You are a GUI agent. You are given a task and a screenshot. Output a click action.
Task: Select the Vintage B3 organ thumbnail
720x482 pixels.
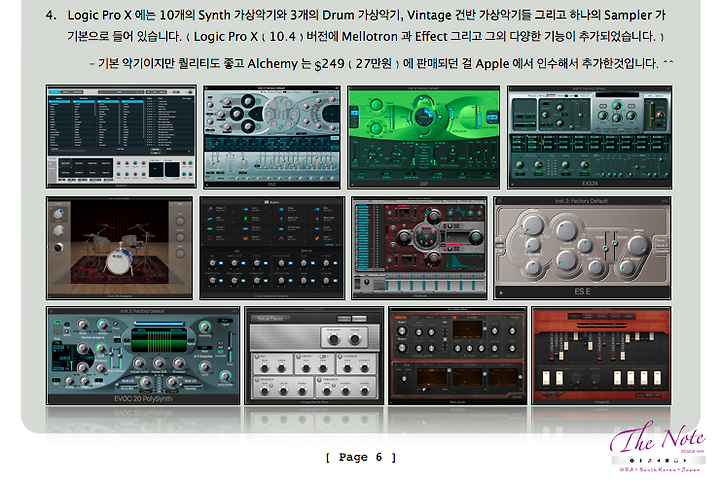click(601, 356)
